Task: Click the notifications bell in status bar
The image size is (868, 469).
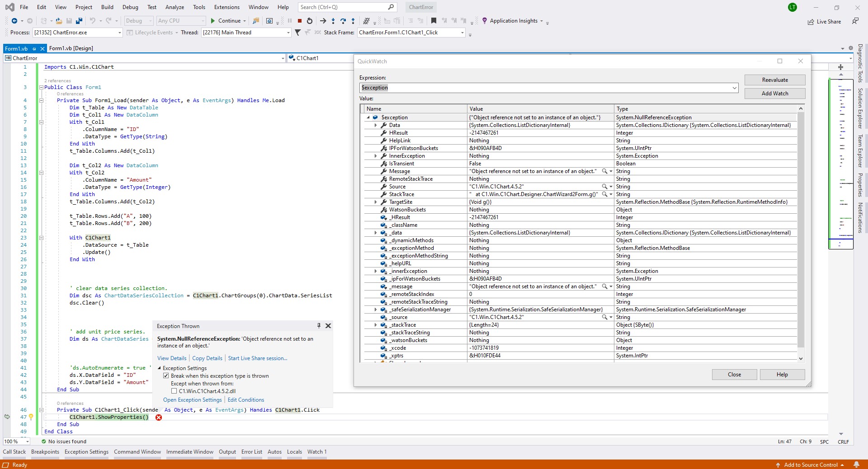Action: point(856,464)
